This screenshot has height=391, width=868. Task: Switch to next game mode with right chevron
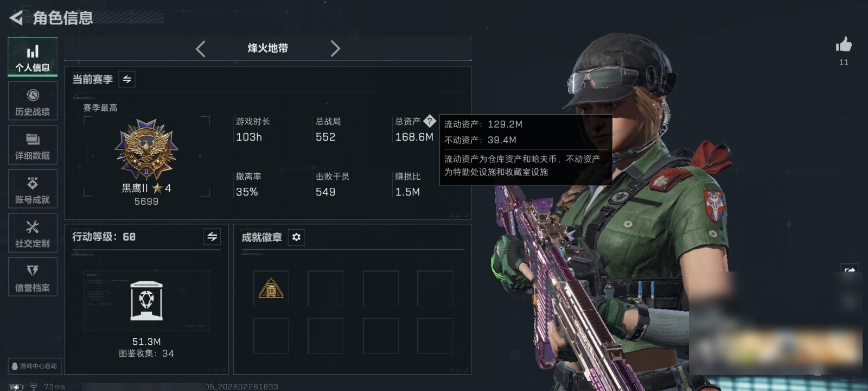335,49
